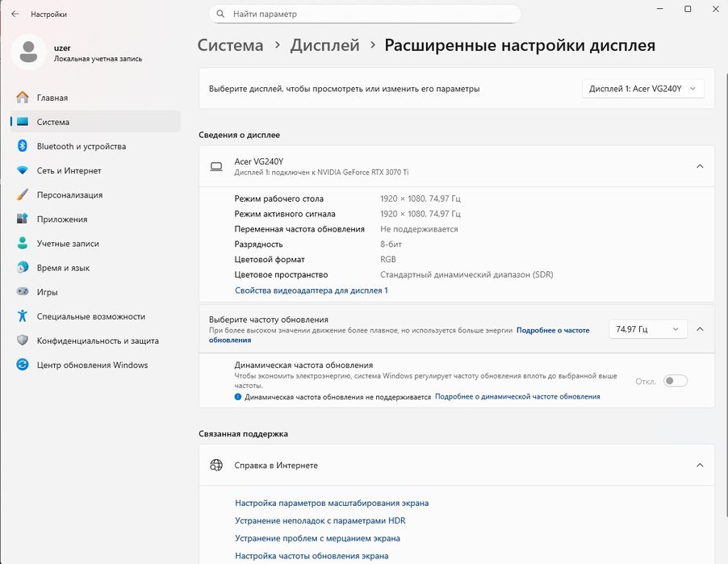The image size is (728, 564).
Task: Collapse the Справка в Интернете section
Action: click(700, 465)
